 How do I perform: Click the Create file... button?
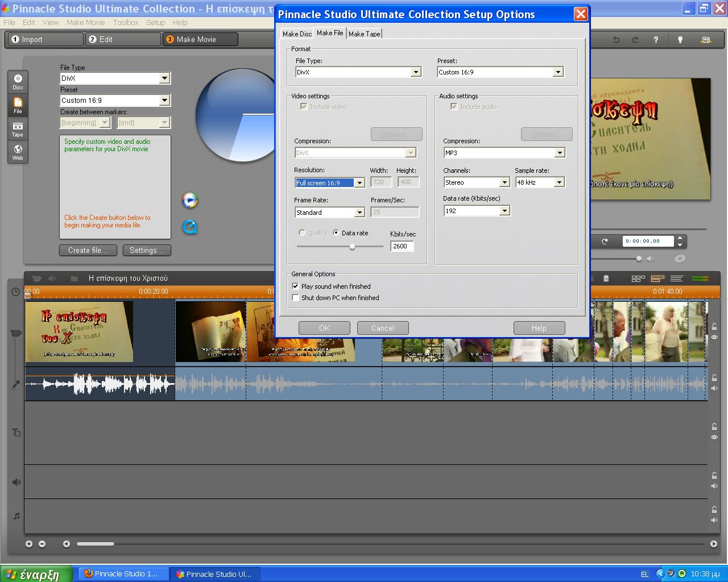(88, 250)
